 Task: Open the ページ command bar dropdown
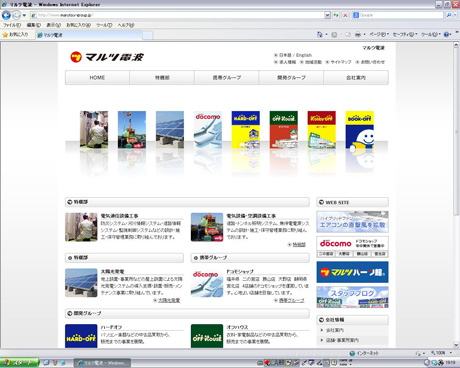click(379, 34)
